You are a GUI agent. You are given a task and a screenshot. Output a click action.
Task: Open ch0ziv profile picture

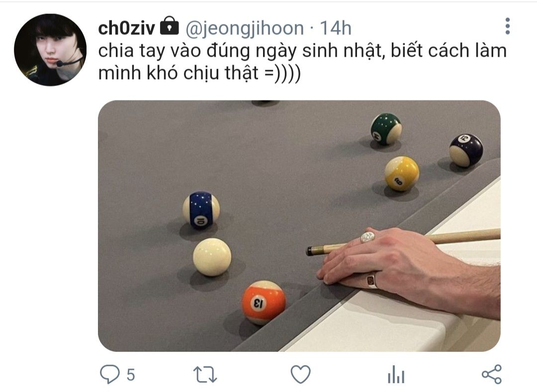point(50,50)
